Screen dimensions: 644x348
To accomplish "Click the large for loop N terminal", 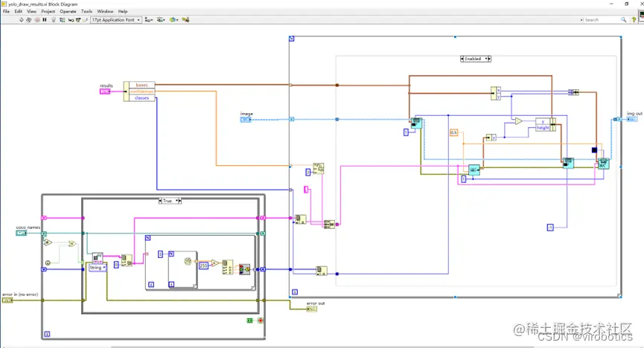I will (x=291, y=39).
